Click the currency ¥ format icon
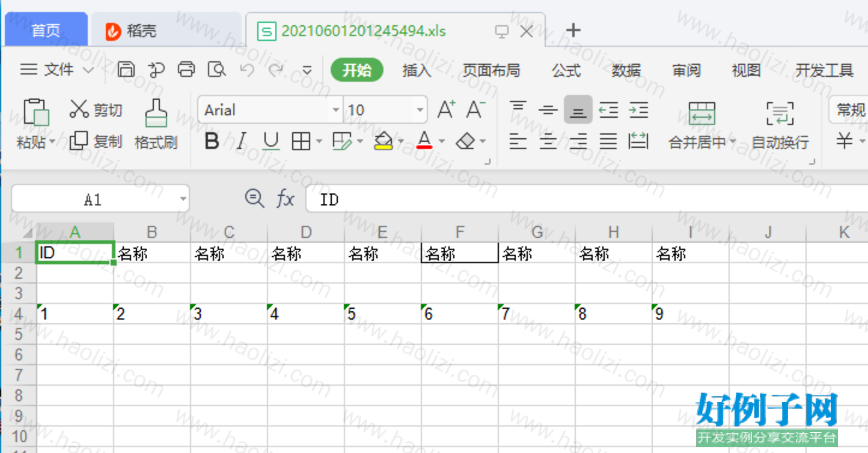The image size is (868, 453). tap(845, 142)
